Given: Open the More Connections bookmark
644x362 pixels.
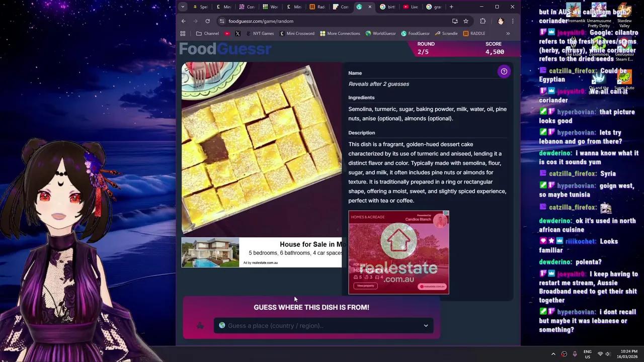Looking at the screenshot, I should (340, 34).
